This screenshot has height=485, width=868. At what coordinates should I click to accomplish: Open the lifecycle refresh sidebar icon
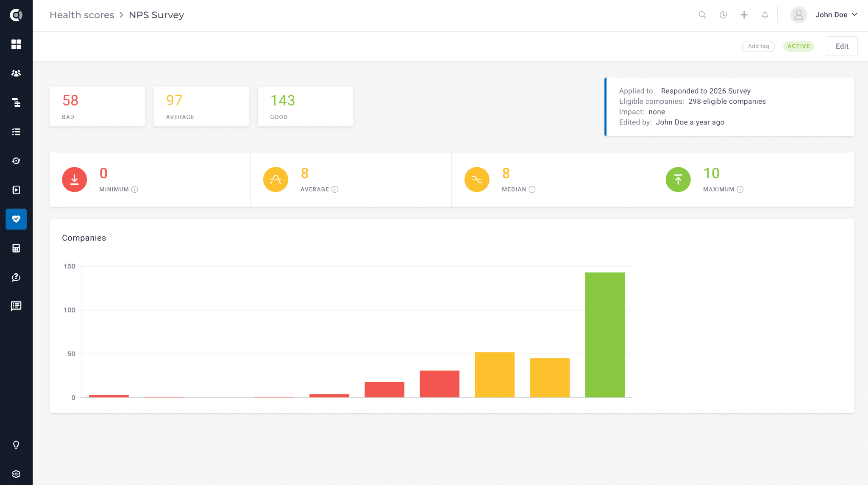[16, 161]
